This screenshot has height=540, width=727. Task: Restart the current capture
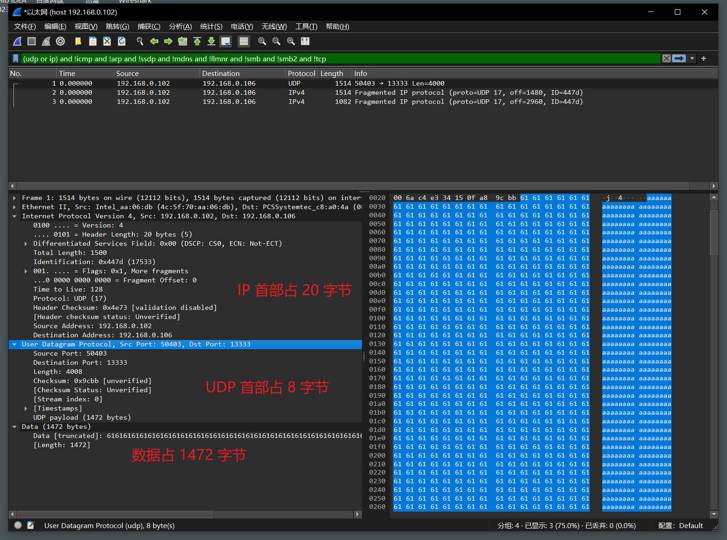(46, 42)
